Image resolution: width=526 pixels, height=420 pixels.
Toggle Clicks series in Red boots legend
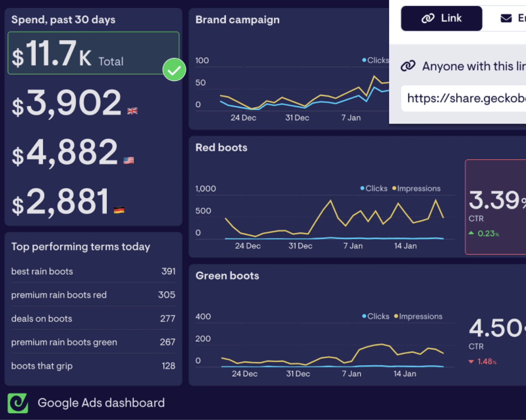[x=374, y=188]
